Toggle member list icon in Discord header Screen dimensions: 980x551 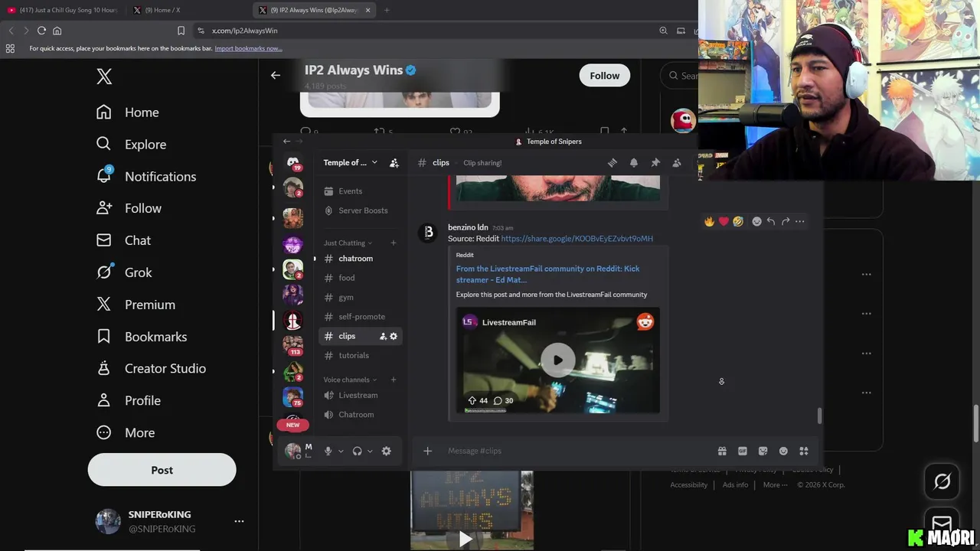coord(677,162)
